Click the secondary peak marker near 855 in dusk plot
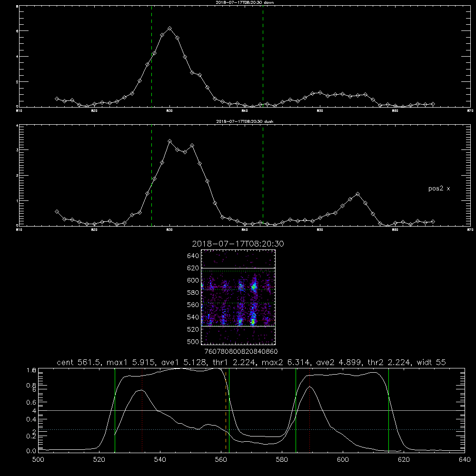The image size is (476, 476). tap(357, 194)
